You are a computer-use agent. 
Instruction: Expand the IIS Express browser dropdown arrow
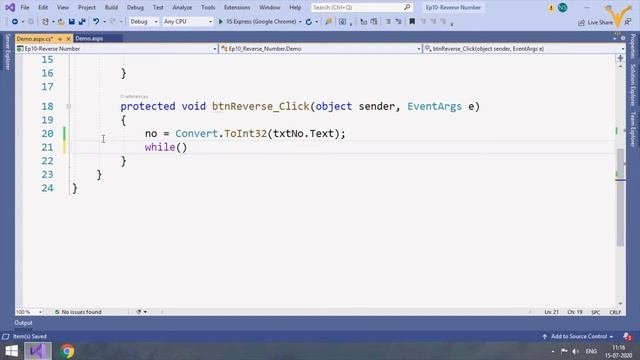click(300, 22)
